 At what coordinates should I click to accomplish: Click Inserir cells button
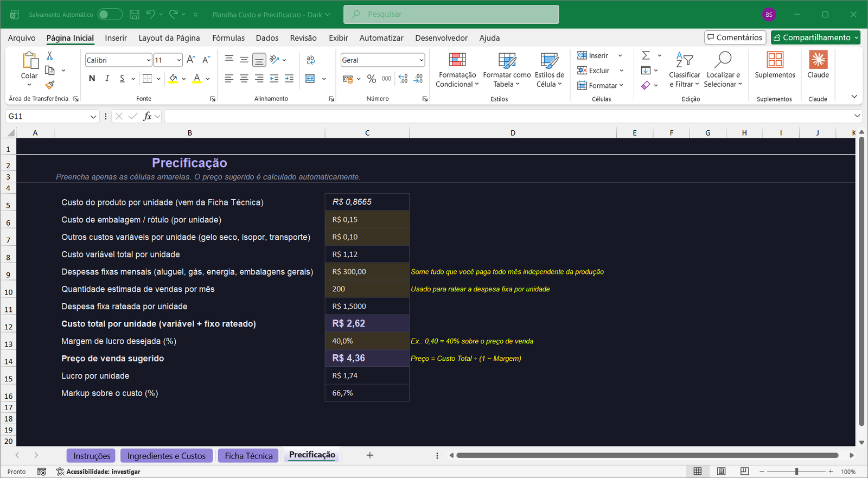tap(593, 55)
